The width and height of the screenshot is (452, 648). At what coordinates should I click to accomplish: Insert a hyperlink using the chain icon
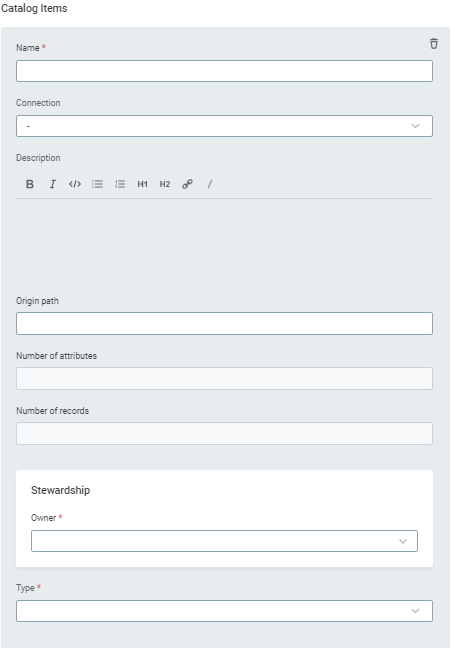(188, 184)
